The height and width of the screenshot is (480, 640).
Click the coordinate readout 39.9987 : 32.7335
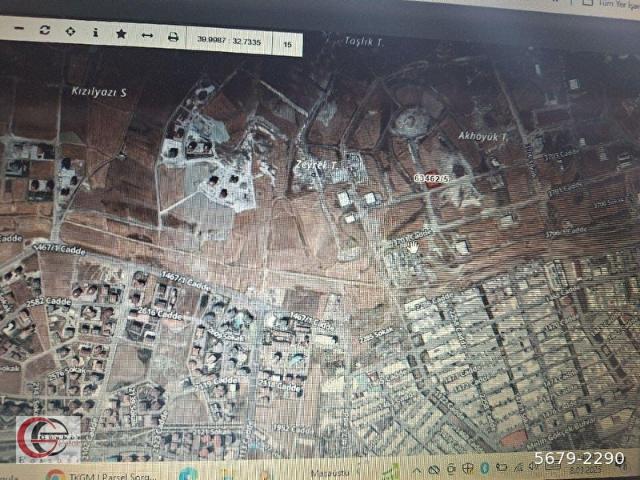tap(229, 40)
